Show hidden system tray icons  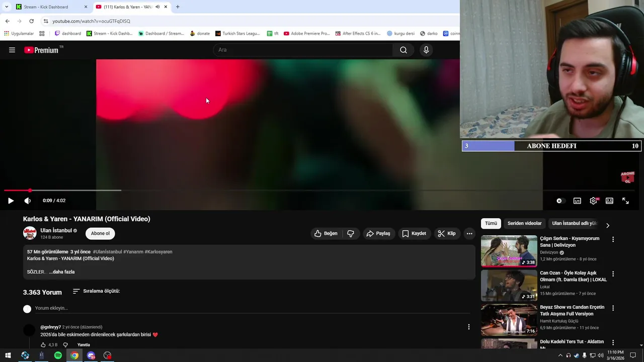click(560, 355)
